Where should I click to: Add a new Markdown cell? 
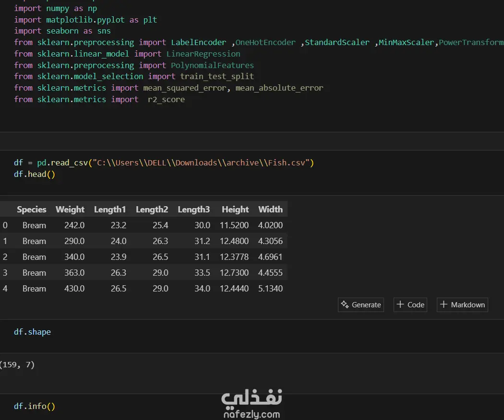pos(462,304)
